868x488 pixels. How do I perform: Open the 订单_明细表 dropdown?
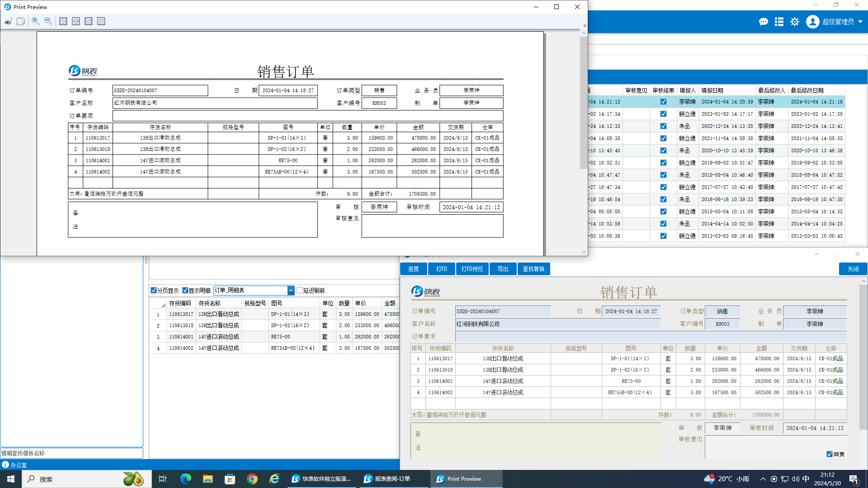point(291,290)
